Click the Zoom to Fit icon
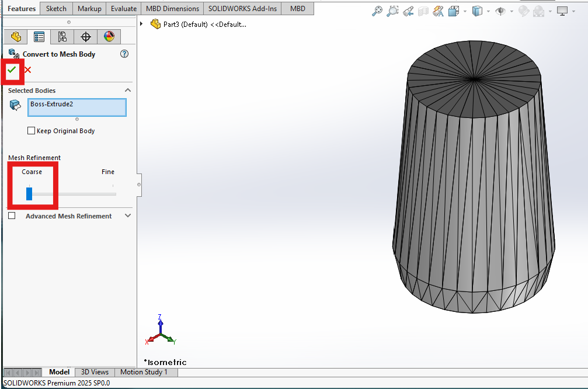588x389 pixels. 377,11
